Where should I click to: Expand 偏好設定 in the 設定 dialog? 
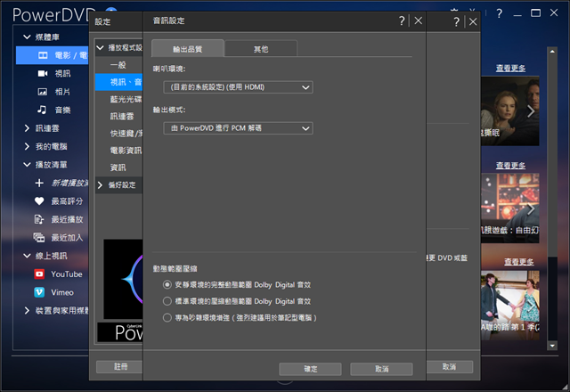tap(101, 185)
